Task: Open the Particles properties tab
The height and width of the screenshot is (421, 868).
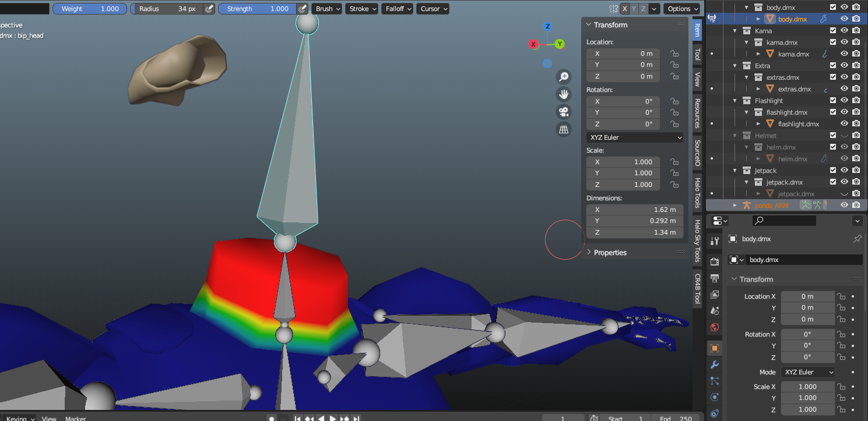Action: 715,381
